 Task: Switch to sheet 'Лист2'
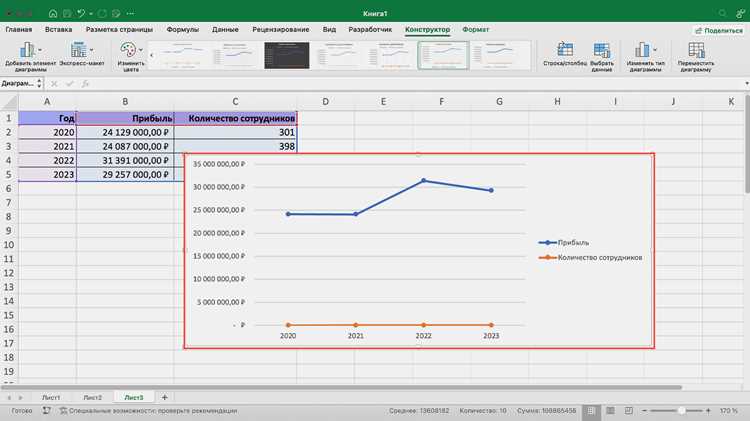92,398
